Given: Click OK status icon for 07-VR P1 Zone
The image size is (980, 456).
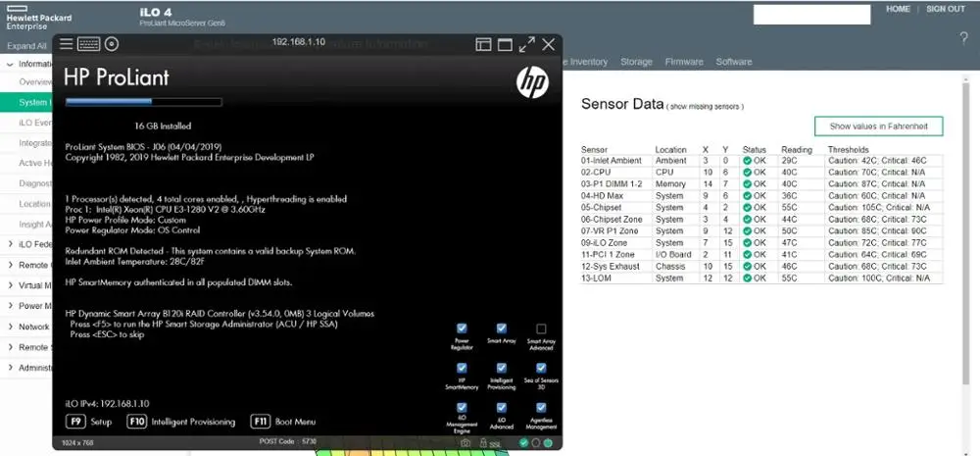Looking at the screenshot, I should [747, 230].
